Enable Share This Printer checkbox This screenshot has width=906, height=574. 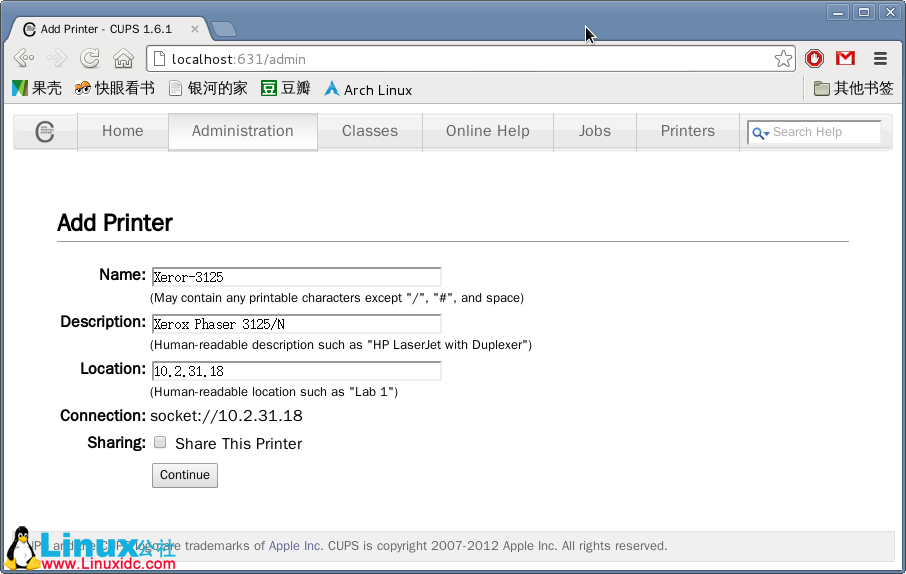coord(160,443)
